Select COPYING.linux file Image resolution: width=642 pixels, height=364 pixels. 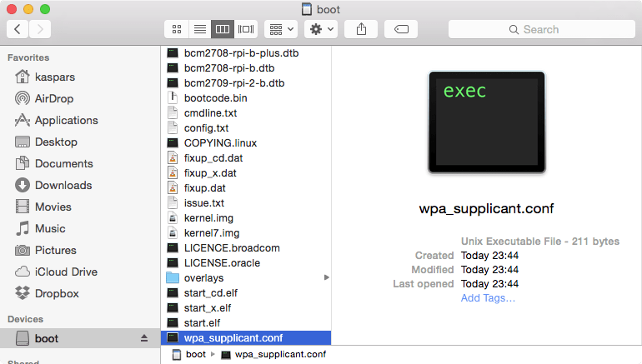(246, 143)
